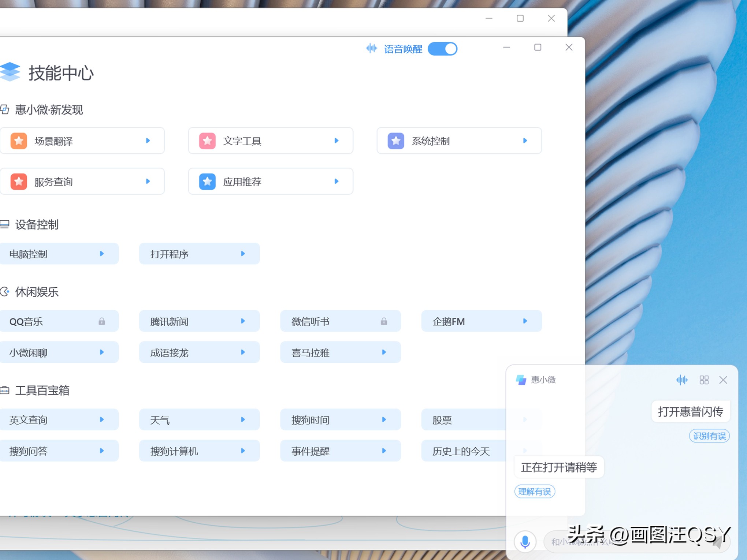
Task: Click the lock icon on QQ音乐
Action: point(102,321)
